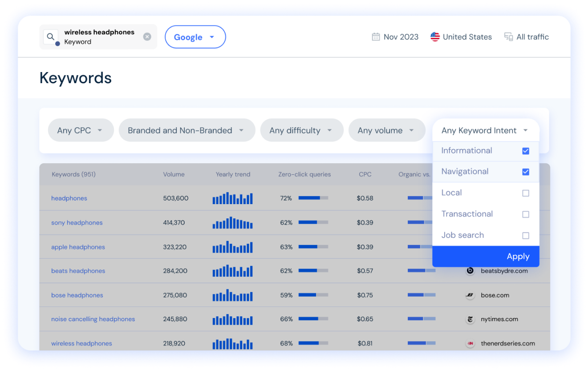The height and width of the screenshot is (370, 588).
Task: Open the Any volume dropdown
Action: coord(386,130)
